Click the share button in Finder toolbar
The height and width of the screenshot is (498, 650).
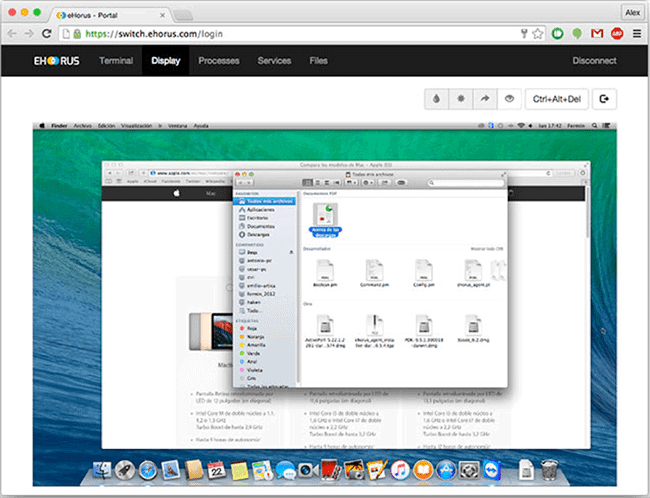point(385,182)
